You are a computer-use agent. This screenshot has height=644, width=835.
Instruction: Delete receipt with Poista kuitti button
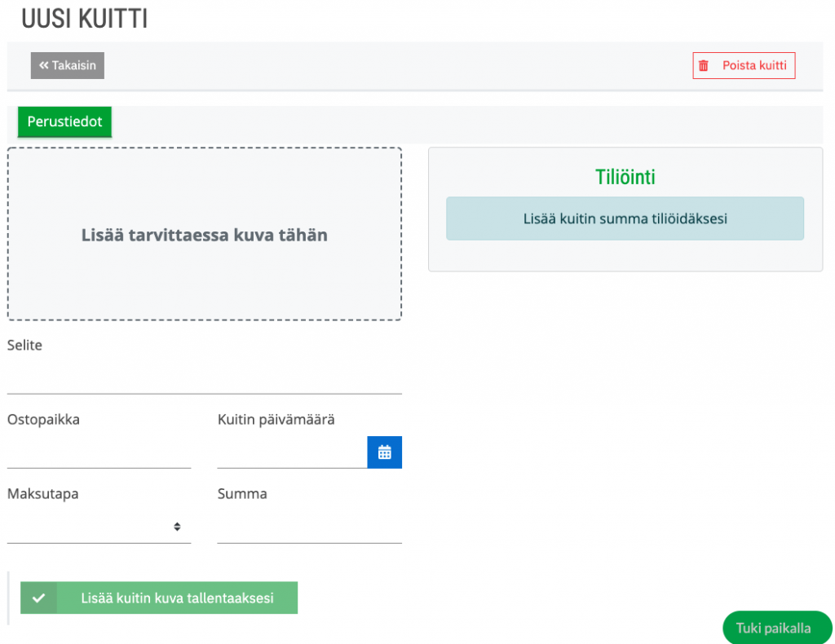click(x=744, y=65)
